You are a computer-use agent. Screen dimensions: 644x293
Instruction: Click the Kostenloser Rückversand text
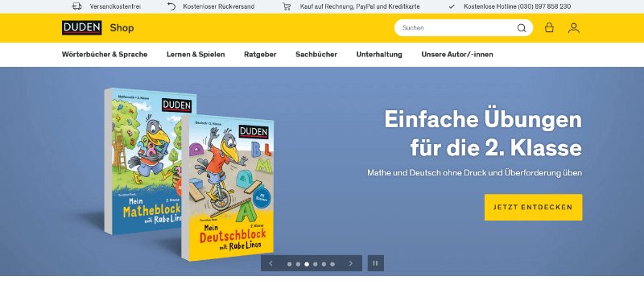218,6
